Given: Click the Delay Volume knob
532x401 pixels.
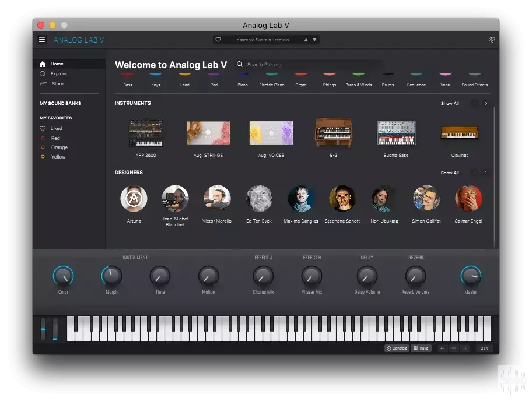Looking at the screenshot, I should pos(367,276).
